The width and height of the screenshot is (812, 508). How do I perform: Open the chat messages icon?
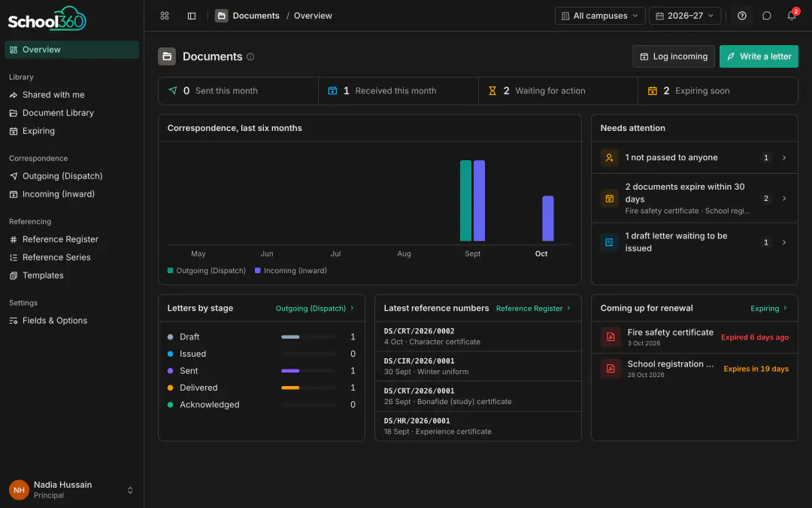click(x=767, y=16)
